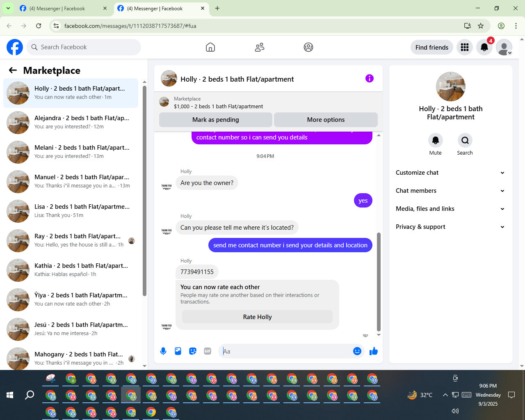
Task: Close the active Messenger browser tab
Action: [203, 8]
